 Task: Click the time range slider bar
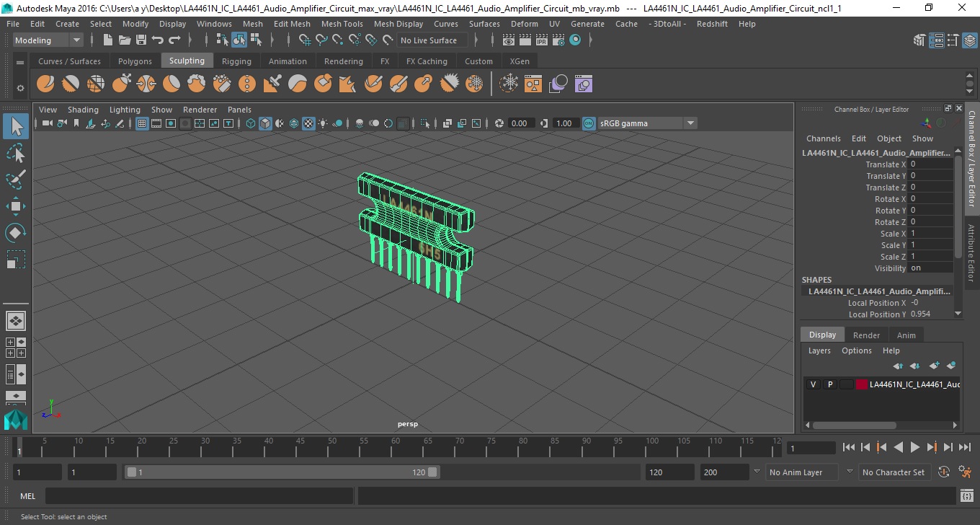(282, 472)
